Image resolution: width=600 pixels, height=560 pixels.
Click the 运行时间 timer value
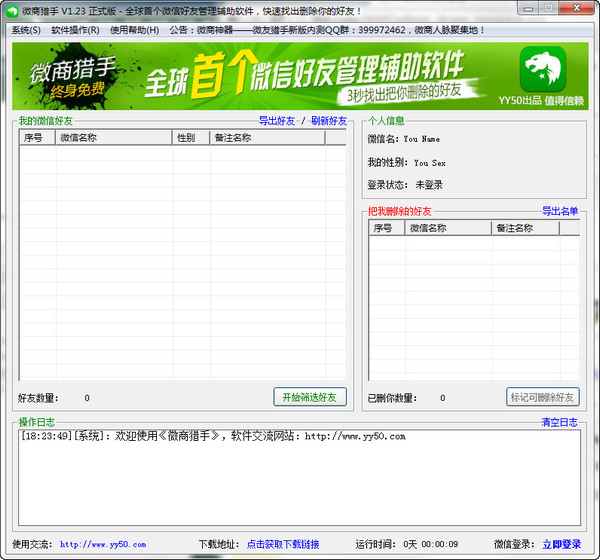click(430, 544)
